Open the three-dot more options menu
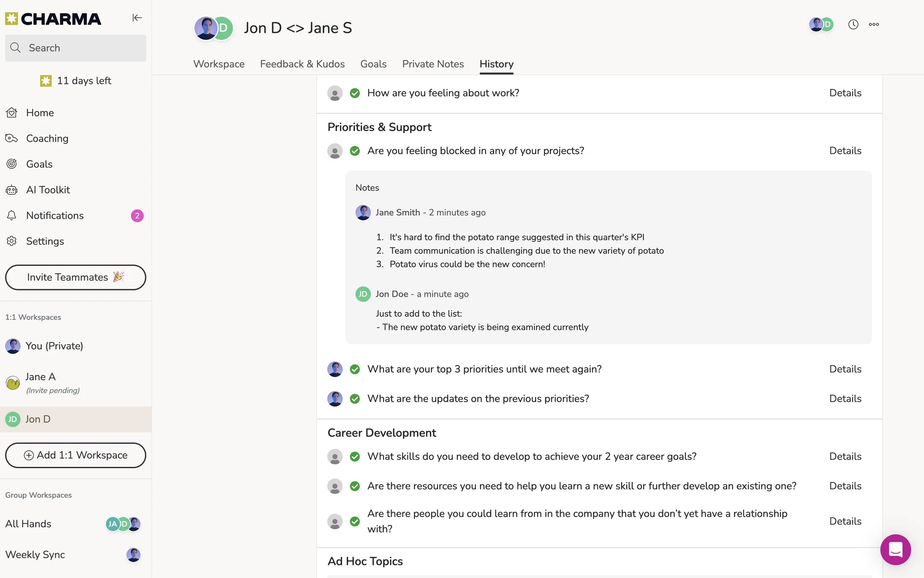Viewport: 924px width, 578px height. point(874,25)
